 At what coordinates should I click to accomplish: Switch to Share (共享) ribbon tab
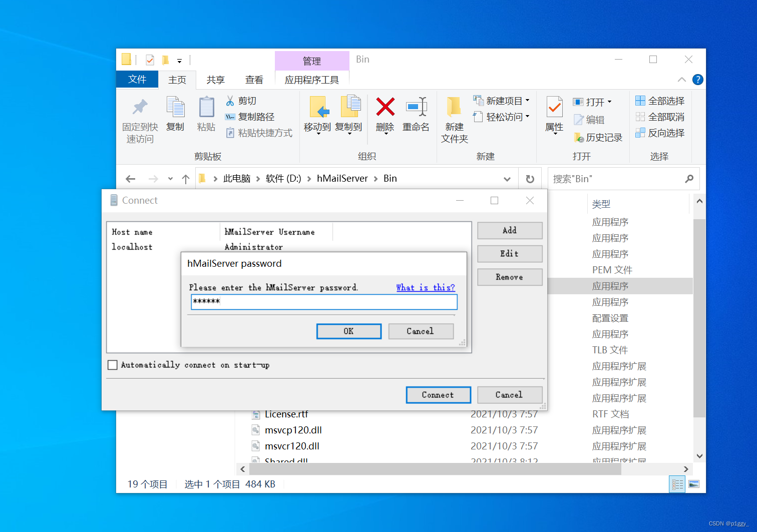216,80
